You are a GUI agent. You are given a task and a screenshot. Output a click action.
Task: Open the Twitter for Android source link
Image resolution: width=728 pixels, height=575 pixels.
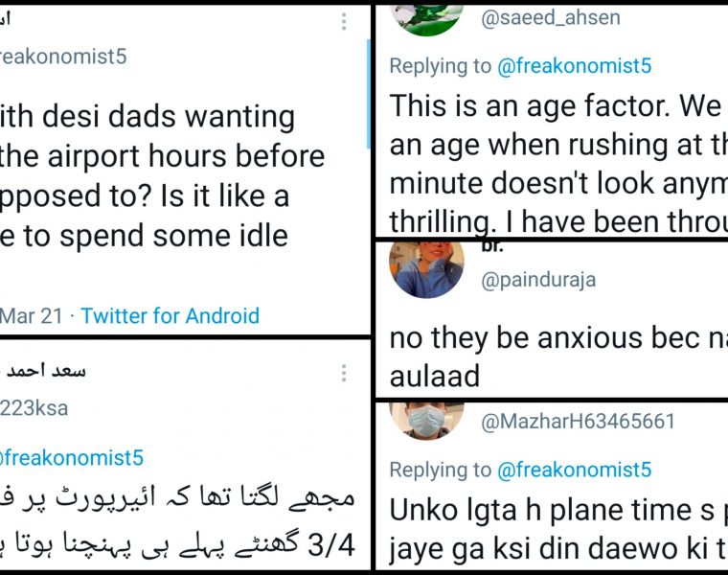click(170, 315)
